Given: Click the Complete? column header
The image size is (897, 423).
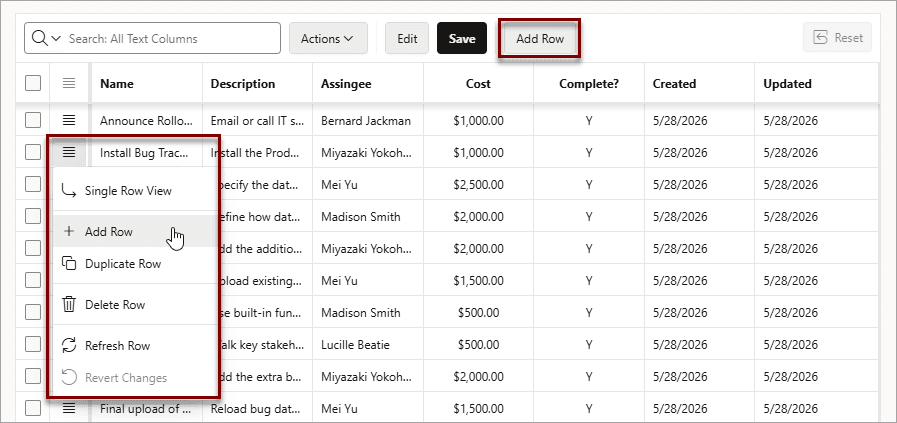Looking at the screenshot, I should (589, 84).
